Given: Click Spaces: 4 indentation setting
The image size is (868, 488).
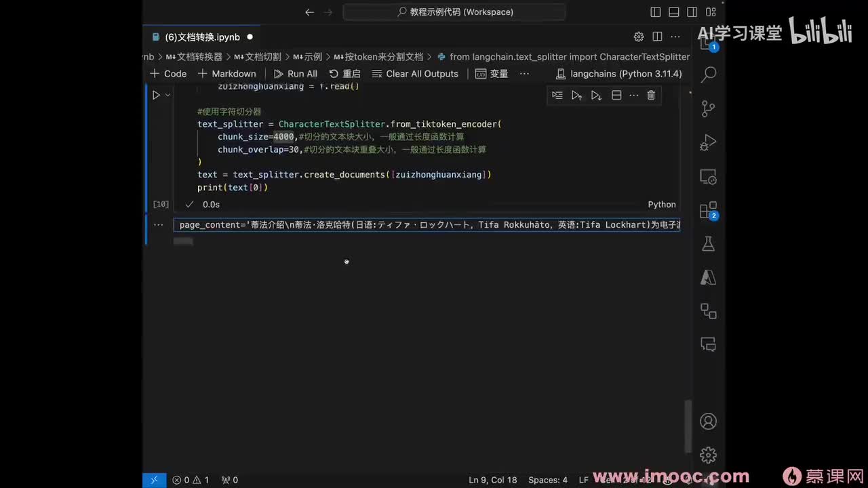Looking at the screenshot, I should point(548,480).
